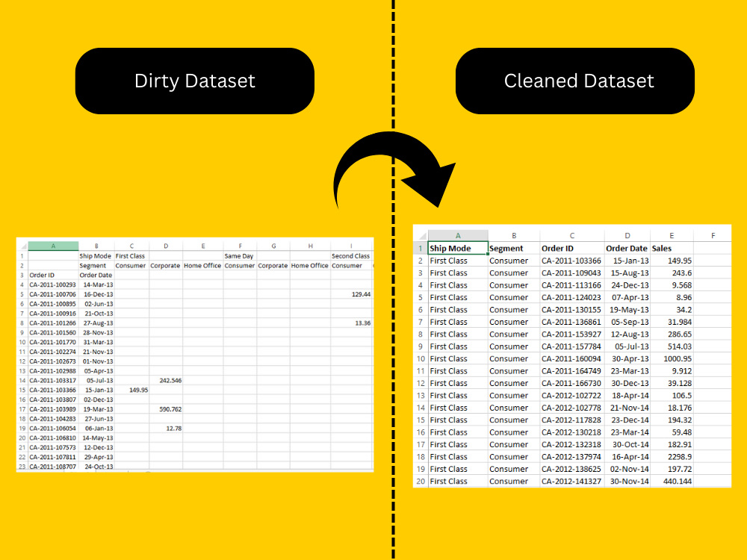Select row 2 header in cleaned sheet
The image size is (747, 560).
click(421, 261)
